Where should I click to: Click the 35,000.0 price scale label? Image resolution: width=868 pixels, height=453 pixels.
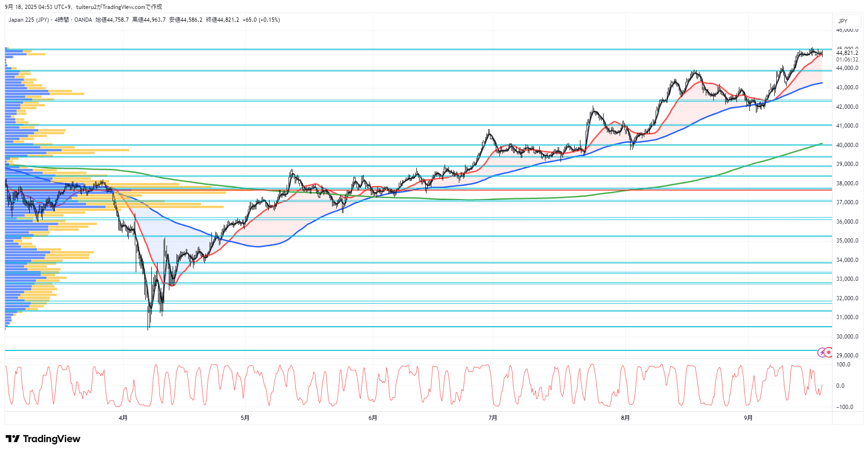click(x=847, y=241)
